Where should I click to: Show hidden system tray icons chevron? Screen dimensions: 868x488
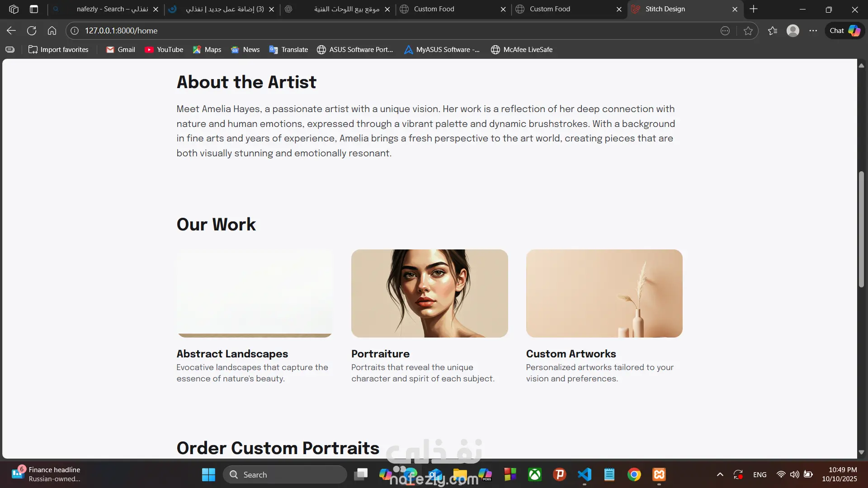tap(720, 474)
